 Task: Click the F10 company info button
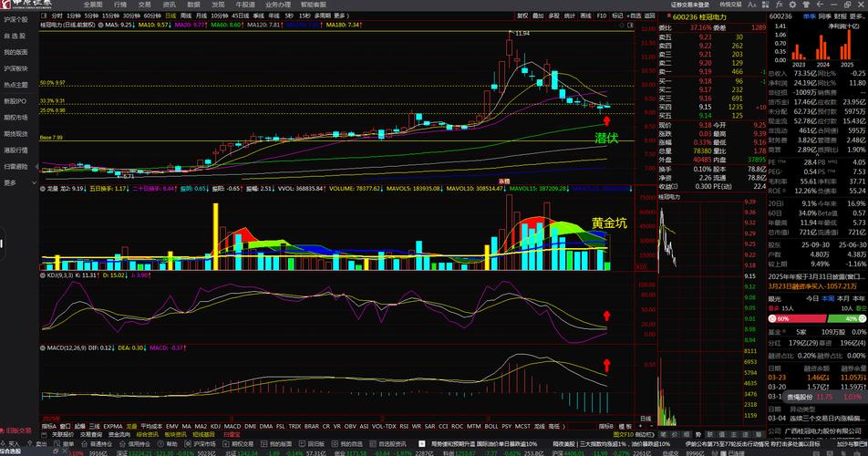click(x=601, y=16)
